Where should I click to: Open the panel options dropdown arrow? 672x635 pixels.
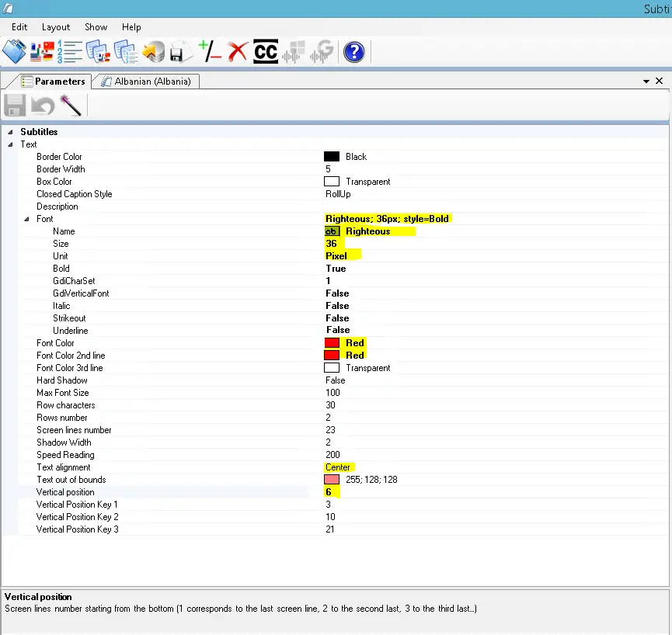click(646, 82)
